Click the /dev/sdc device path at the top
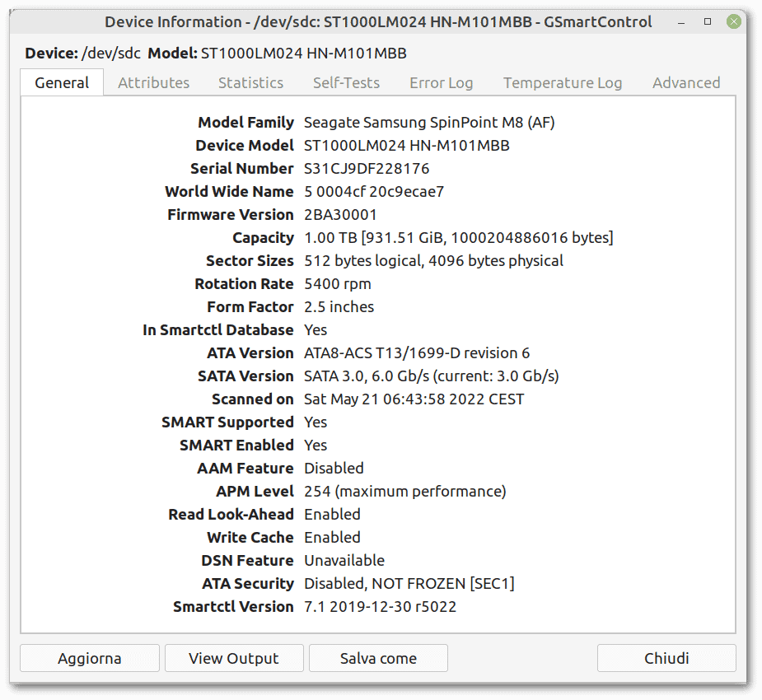The image size is (762, 700). [x=111, y=54]
